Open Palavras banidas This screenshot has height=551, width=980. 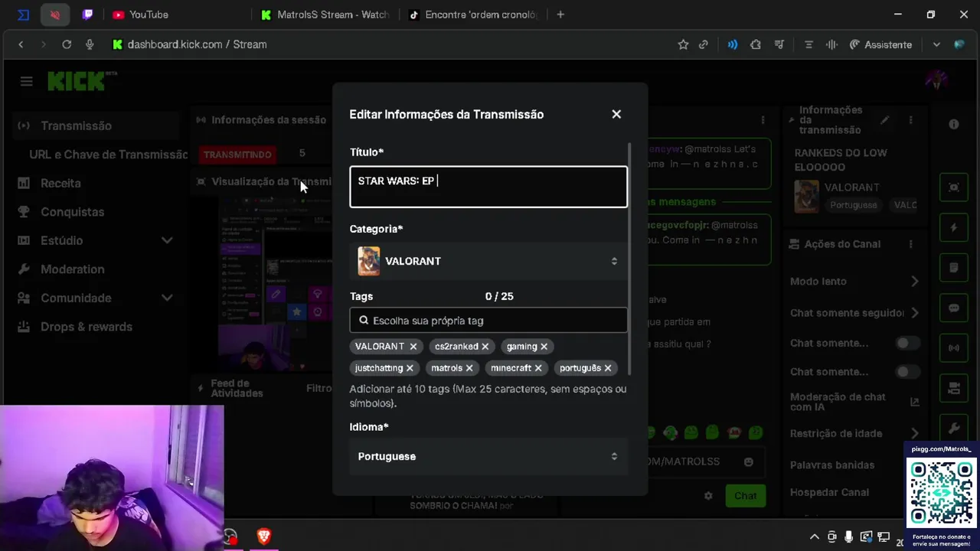831,465
